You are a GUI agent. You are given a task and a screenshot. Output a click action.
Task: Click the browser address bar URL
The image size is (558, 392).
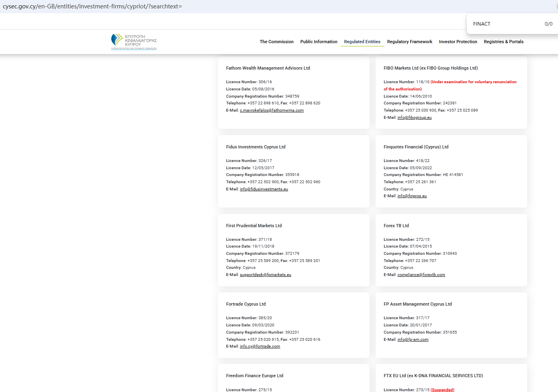92,6
